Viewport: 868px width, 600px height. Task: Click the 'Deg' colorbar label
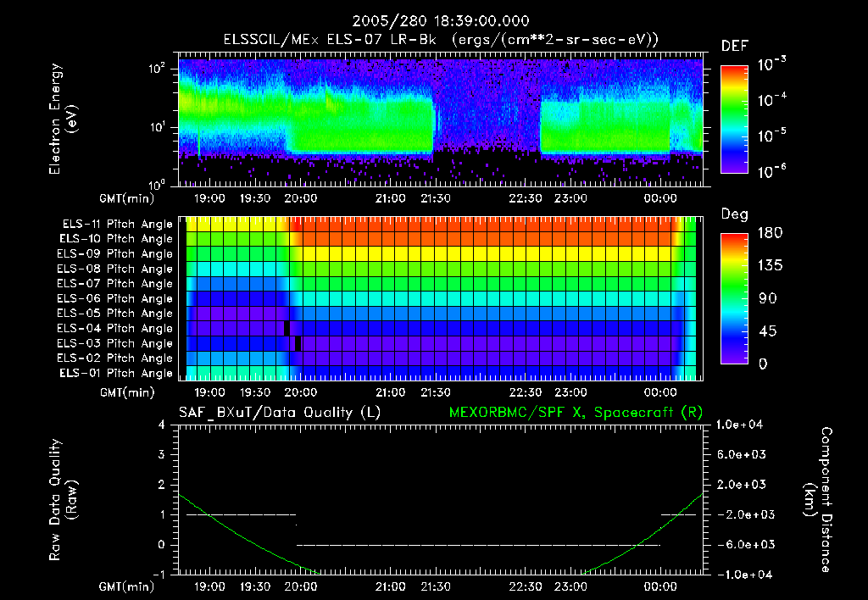click(x=735, y=214)
